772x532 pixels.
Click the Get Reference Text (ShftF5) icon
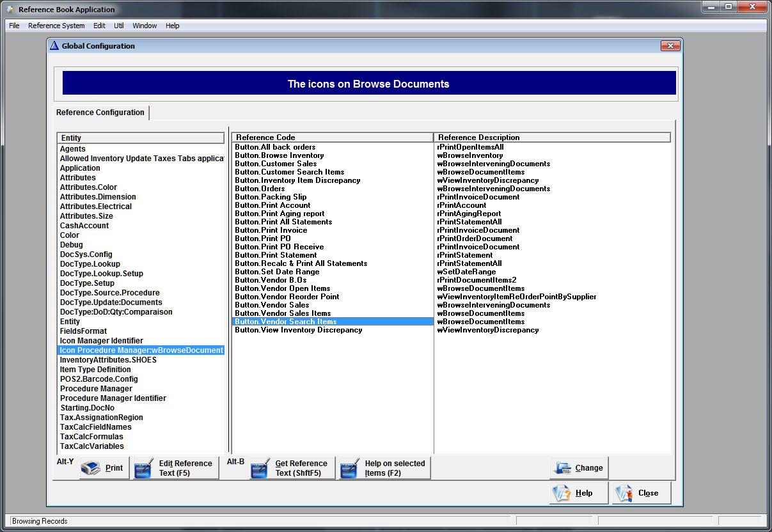(260, 468)
